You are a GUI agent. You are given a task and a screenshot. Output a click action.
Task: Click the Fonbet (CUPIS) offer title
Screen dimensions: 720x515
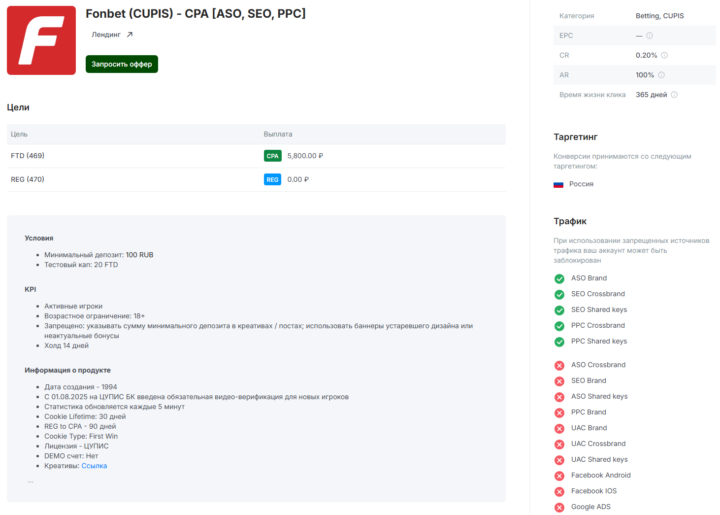click(196, 14)
